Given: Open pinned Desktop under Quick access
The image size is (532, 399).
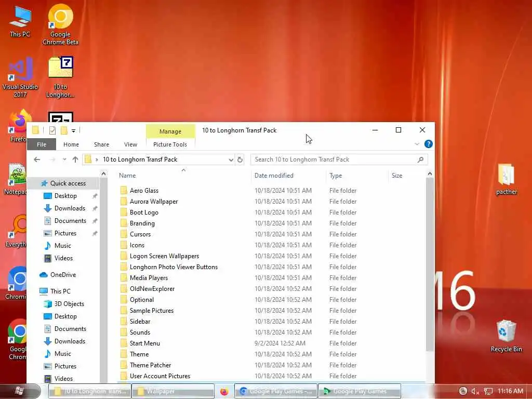Looking at the screenshot, I should 65,196.
